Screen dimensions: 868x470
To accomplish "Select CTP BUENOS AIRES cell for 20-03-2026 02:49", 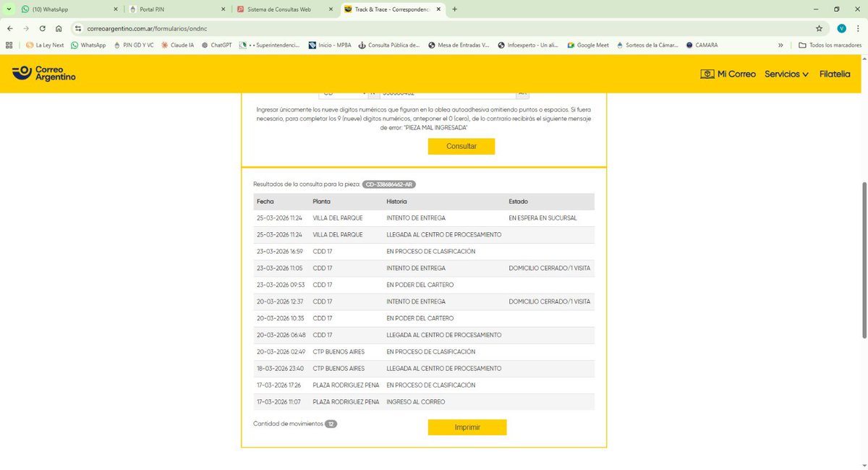I will tap(339, 351).
